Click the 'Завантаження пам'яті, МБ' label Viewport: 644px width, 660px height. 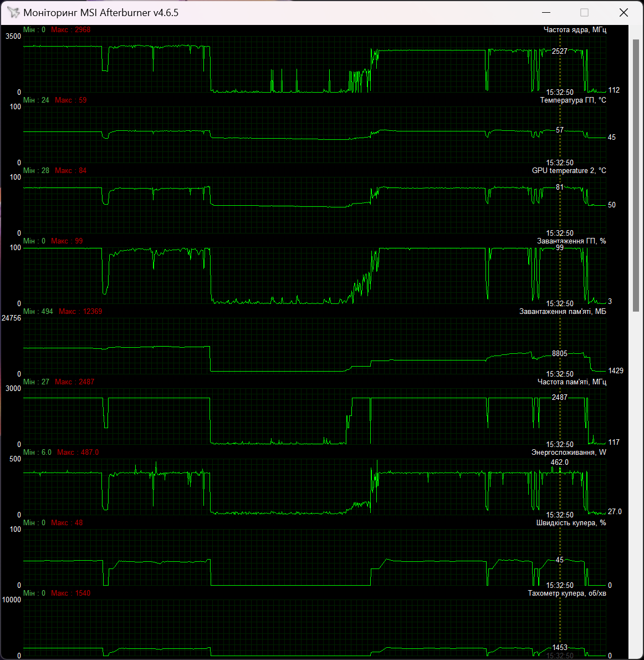(563, 312)
